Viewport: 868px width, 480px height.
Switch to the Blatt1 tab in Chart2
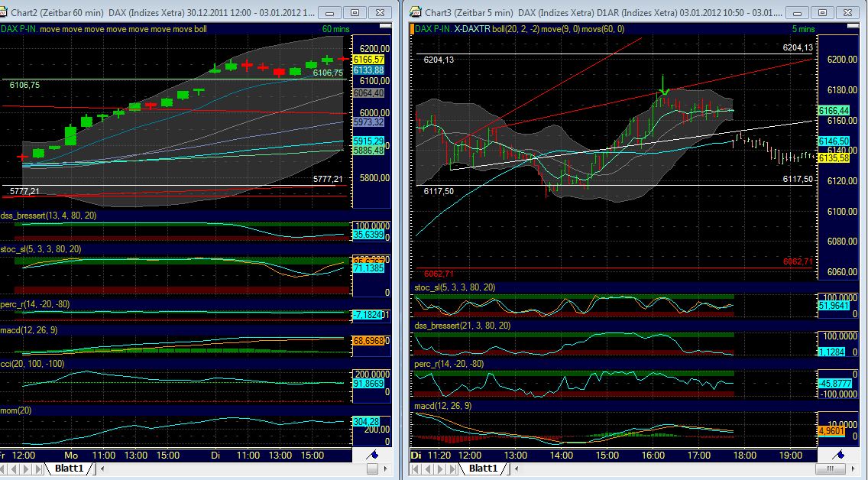click(70, 470)
